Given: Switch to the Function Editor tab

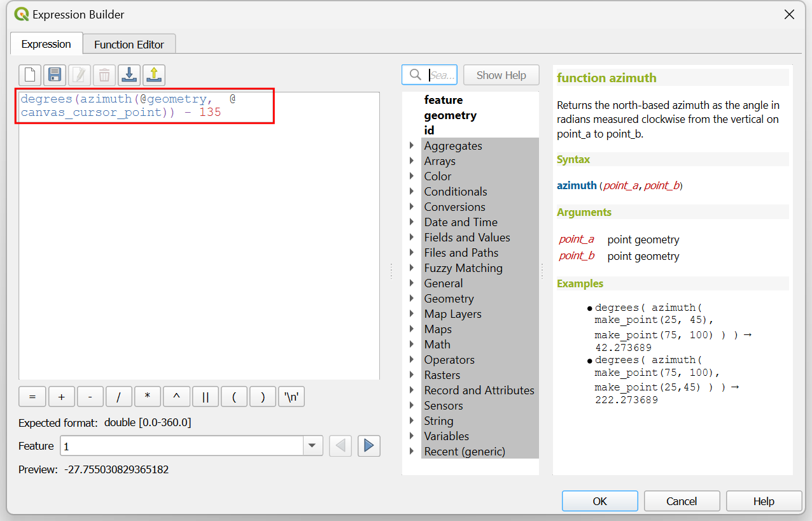Looking at the screenshot, I should pos(129,45).
